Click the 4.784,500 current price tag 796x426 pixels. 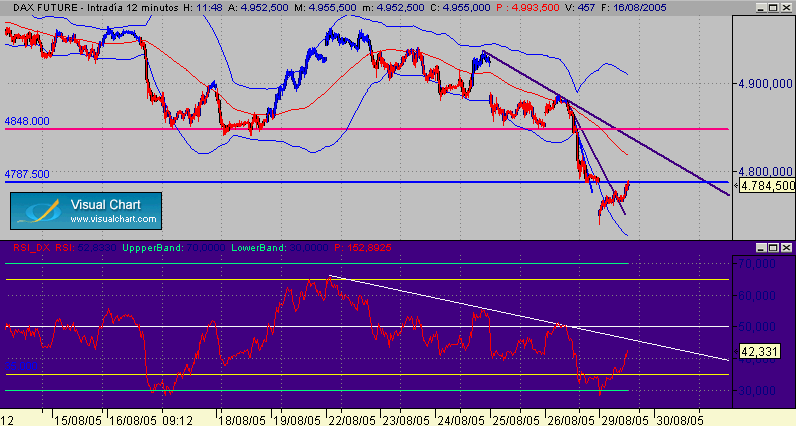tap(767, 186)
